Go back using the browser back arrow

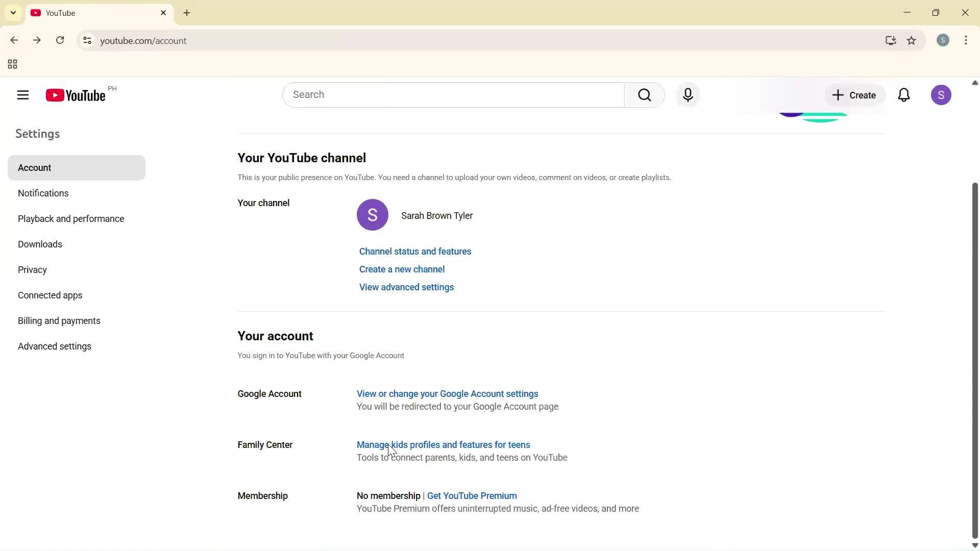(14, 40)
